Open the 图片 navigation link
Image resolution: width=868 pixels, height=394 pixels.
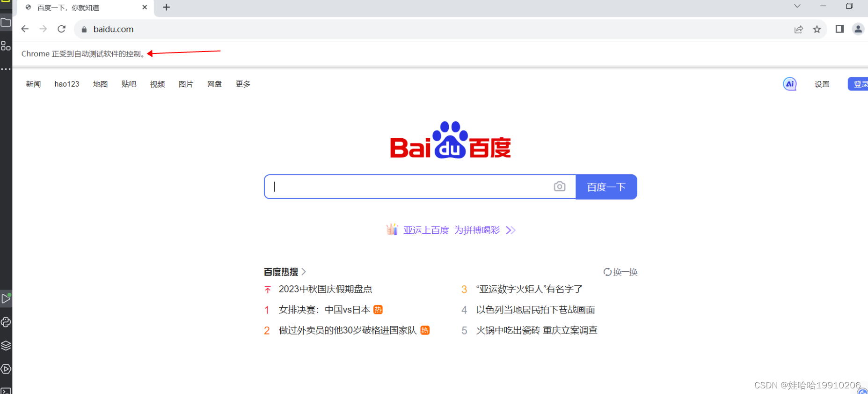[x=186, y=84]
